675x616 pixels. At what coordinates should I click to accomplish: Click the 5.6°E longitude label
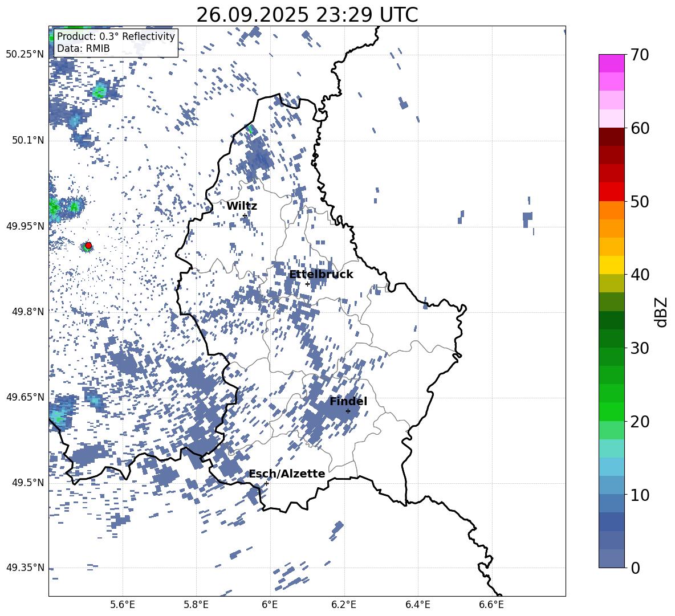[x=123, y=605]
